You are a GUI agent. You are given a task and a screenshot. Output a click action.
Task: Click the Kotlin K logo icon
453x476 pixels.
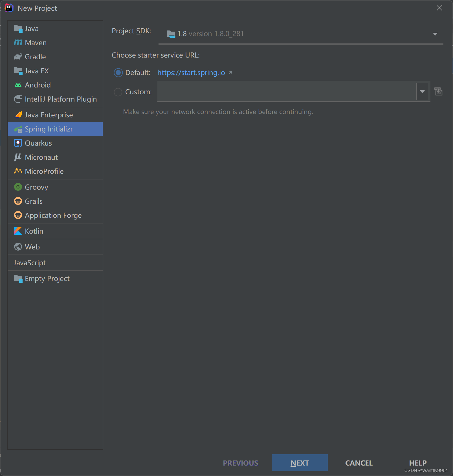click(x=18, y=231)
